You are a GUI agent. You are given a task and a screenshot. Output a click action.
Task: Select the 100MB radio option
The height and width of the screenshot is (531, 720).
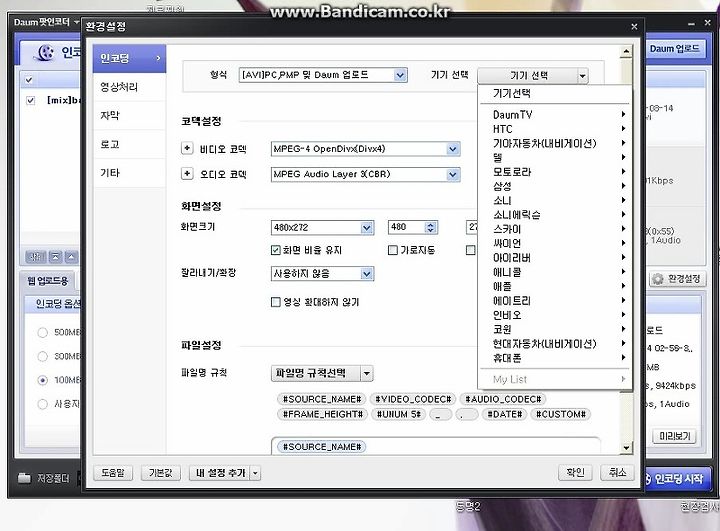pos(42,380)
